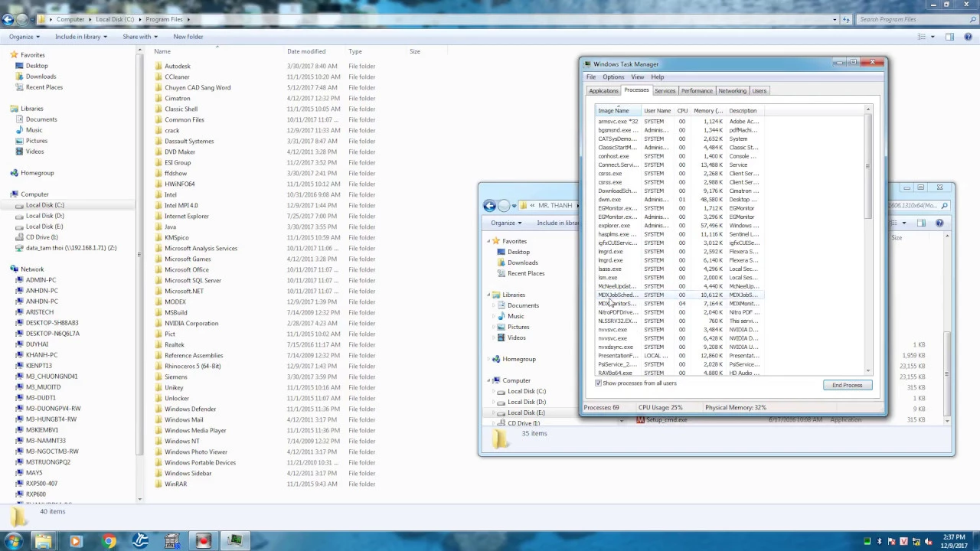Open the View menu in Task Manager
The height and width of the screenshot is (551, 980).
coord(637,77)
